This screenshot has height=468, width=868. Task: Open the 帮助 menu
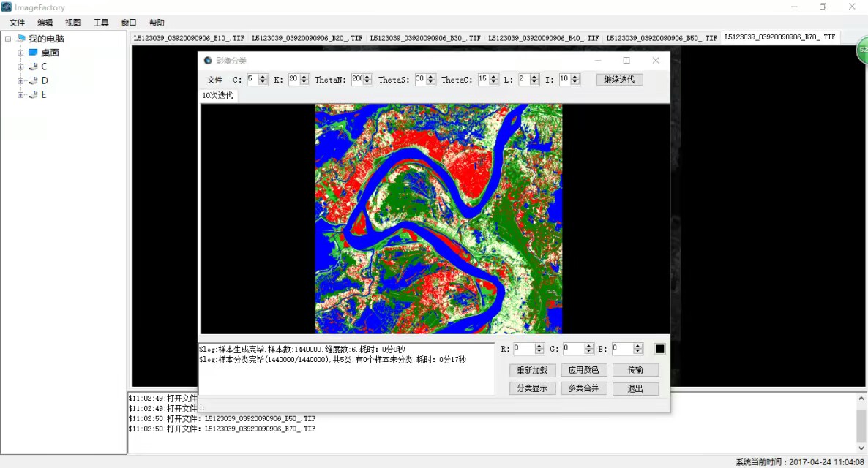coord(157,23)
